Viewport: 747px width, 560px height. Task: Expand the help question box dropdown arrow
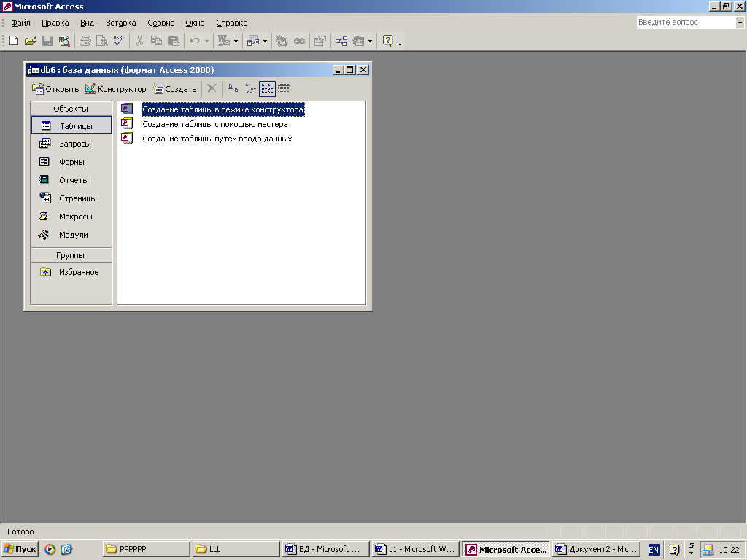pyautogui.click(x=740, y=23)
